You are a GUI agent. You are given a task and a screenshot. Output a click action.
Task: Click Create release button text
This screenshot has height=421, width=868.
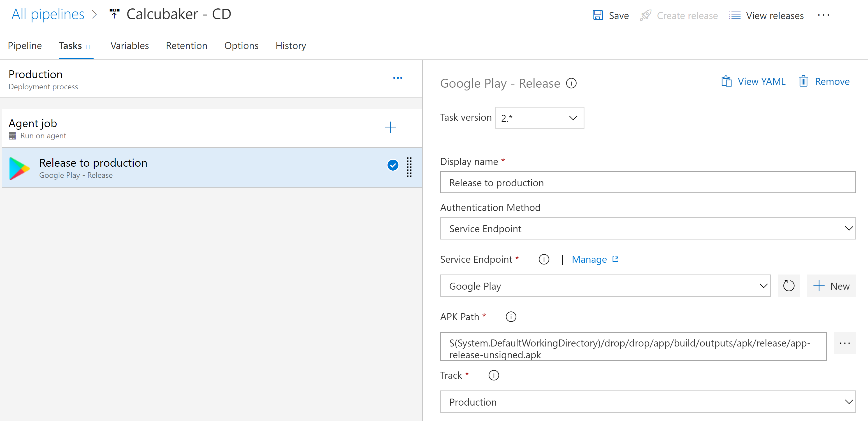click(687, 16)
